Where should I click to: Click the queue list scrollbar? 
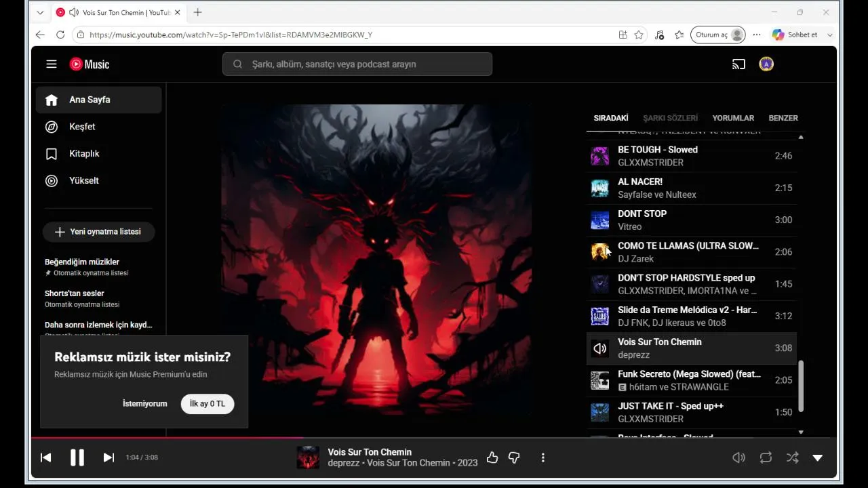(801, 386)
